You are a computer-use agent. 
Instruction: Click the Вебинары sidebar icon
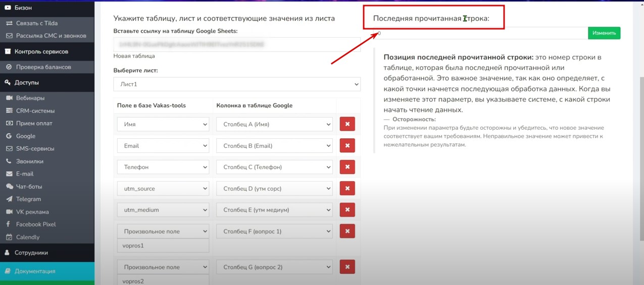pos(9,98)
